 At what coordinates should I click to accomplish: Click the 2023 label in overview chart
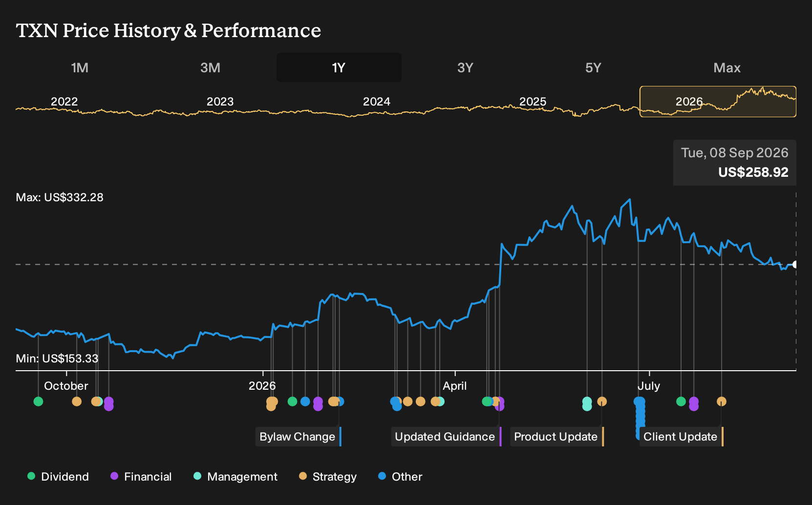[220, 102]
